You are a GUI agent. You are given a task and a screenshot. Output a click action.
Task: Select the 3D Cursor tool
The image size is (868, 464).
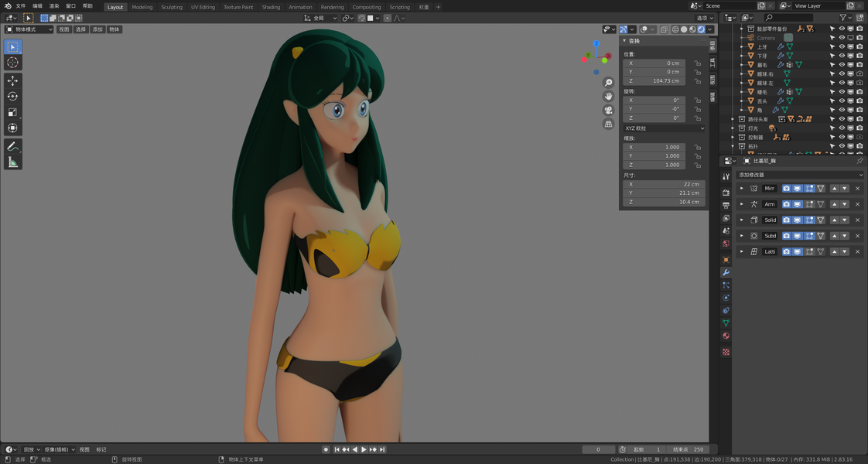coord(12,63)
